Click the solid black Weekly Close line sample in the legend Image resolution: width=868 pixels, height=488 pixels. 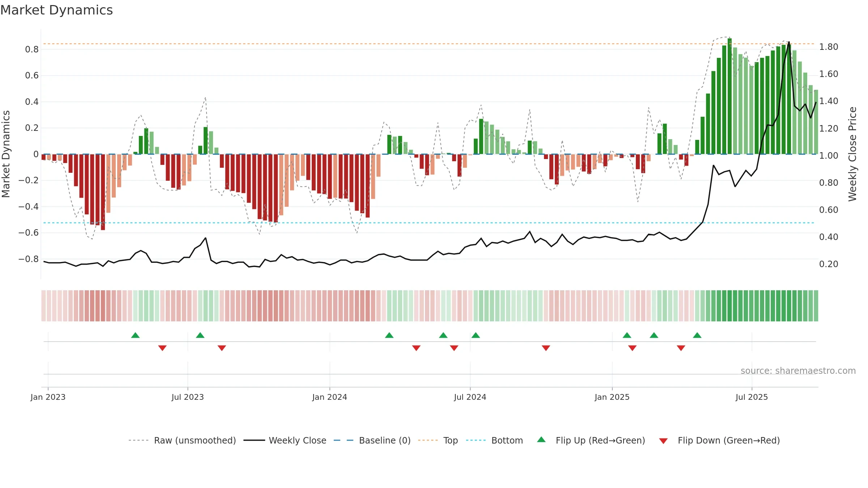click(254, 440)
